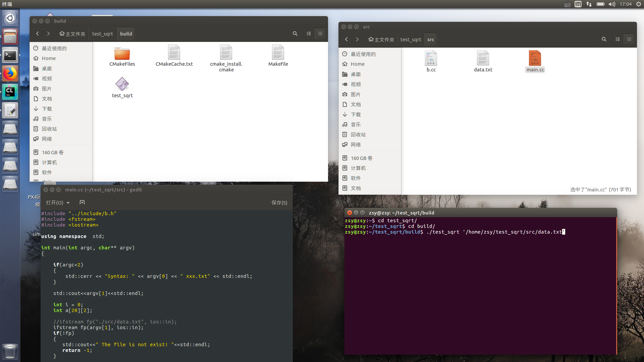
Task: Open the power gear menu in top bar
Action: tap(638, 4)
